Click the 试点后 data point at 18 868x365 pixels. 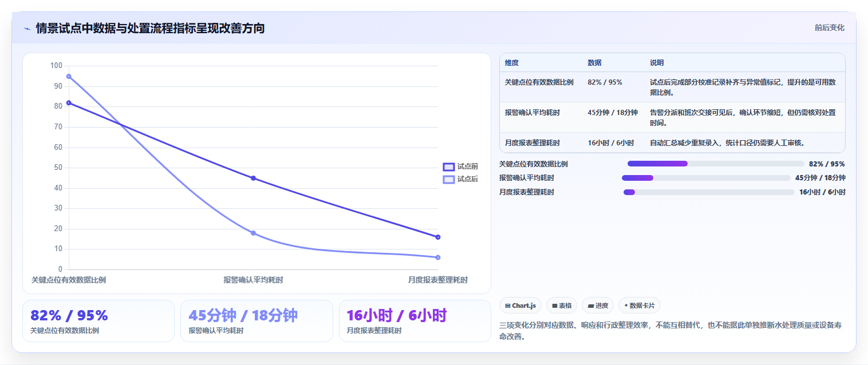(253, 233)
